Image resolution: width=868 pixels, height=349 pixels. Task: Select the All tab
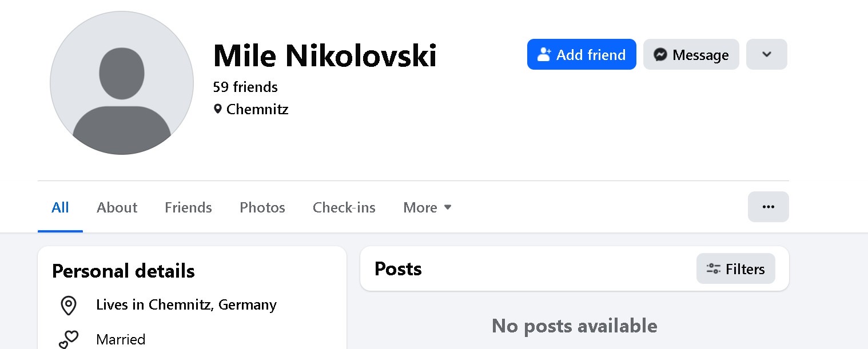coord(60,207)
